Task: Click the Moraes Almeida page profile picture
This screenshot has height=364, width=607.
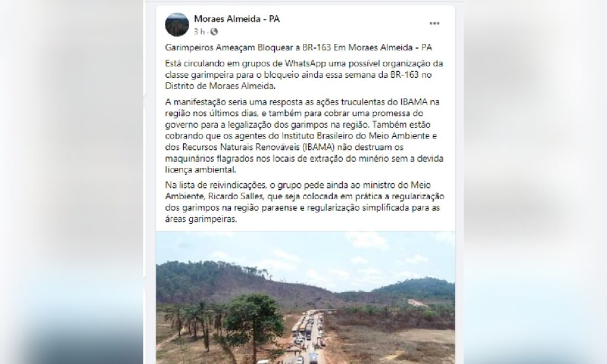Action: (177, 24)
